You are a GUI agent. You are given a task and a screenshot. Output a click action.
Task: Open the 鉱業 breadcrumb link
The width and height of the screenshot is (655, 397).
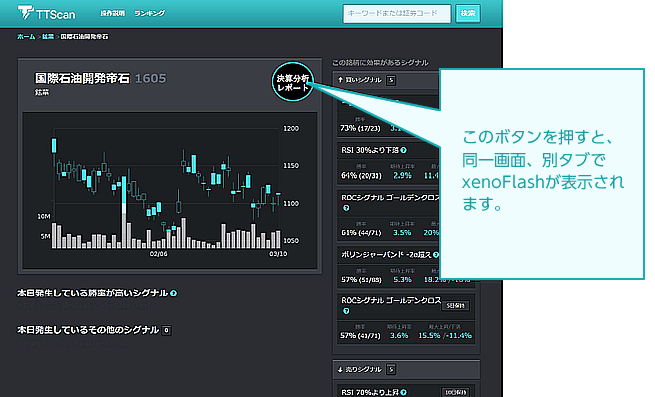pos(48,37)
